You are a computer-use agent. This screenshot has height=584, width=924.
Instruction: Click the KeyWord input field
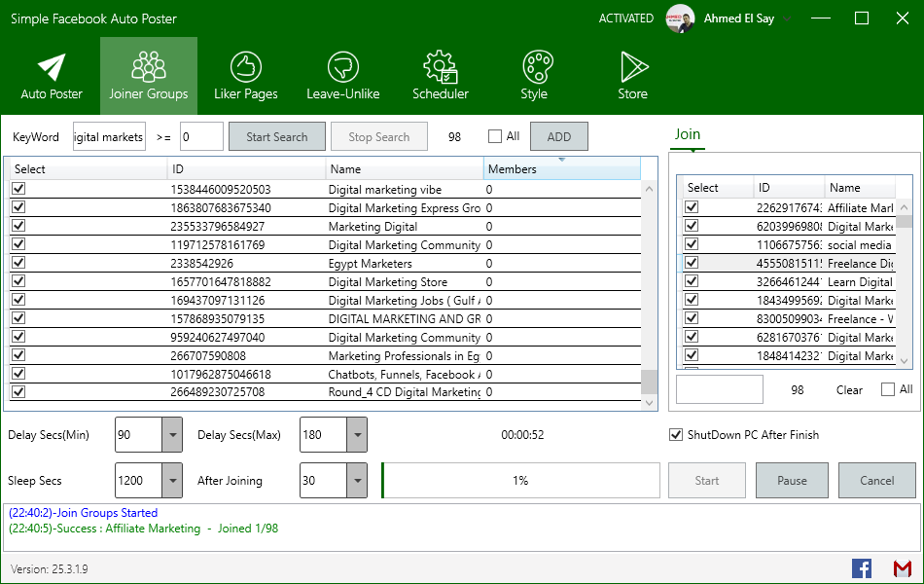pos(109,137)
